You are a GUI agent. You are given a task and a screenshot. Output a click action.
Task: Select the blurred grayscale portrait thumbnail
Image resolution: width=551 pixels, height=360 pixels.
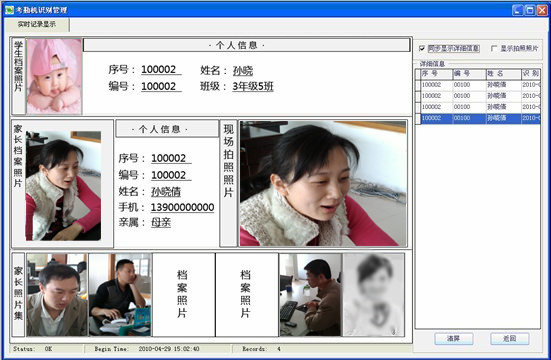click(374, 295)
